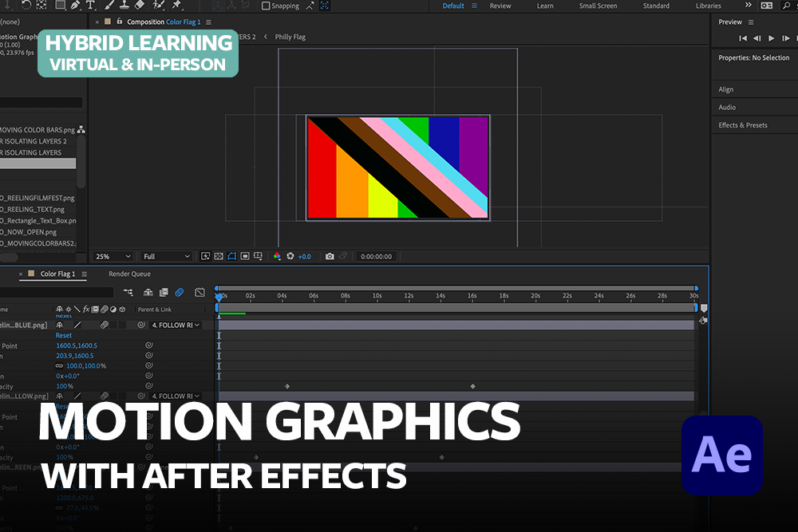Open the Full resolution dropdown
Screen dimensions: 798x532
coord(165,256)
